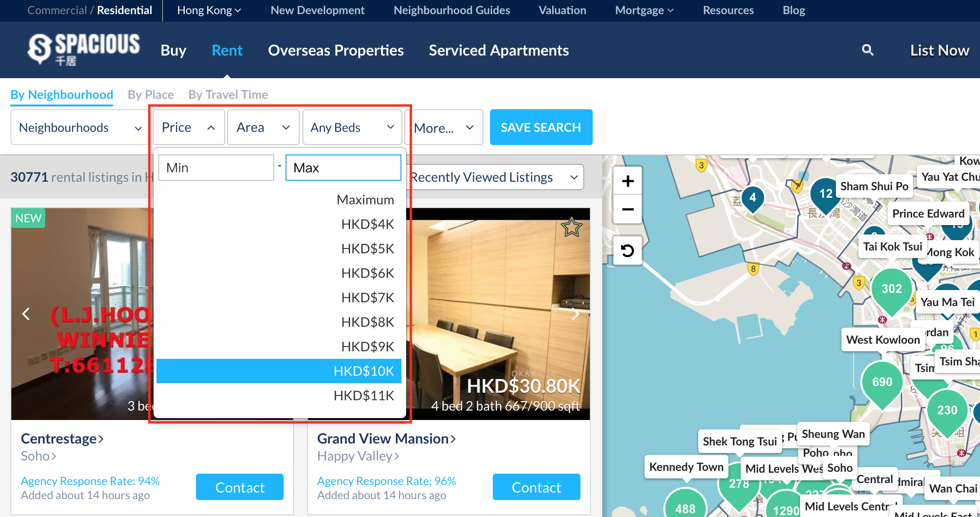The image size is (980, 517).
Task: Favorite the Grand View Mansion listing
Action: [572, 227]
